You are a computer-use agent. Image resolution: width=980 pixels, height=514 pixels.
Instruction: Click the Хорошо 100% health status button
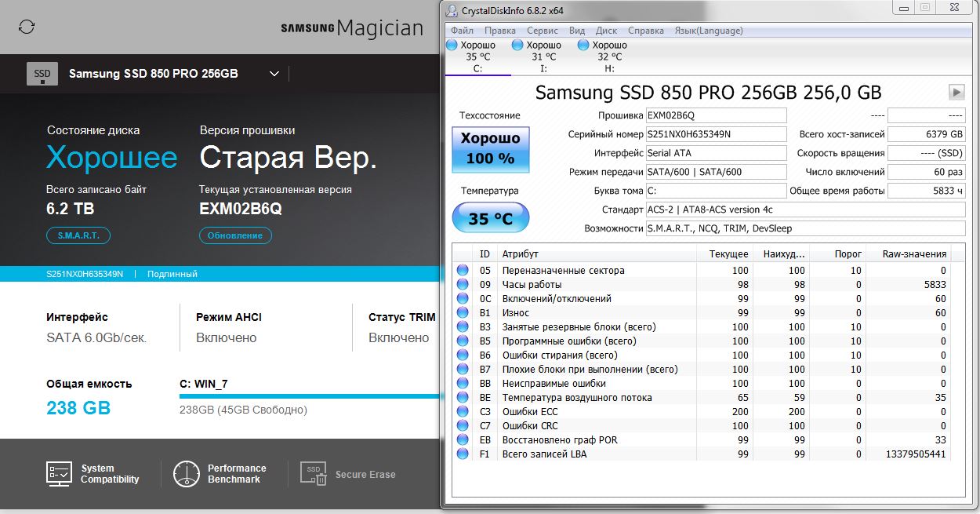pyautogui.click(x=491, y=148)
